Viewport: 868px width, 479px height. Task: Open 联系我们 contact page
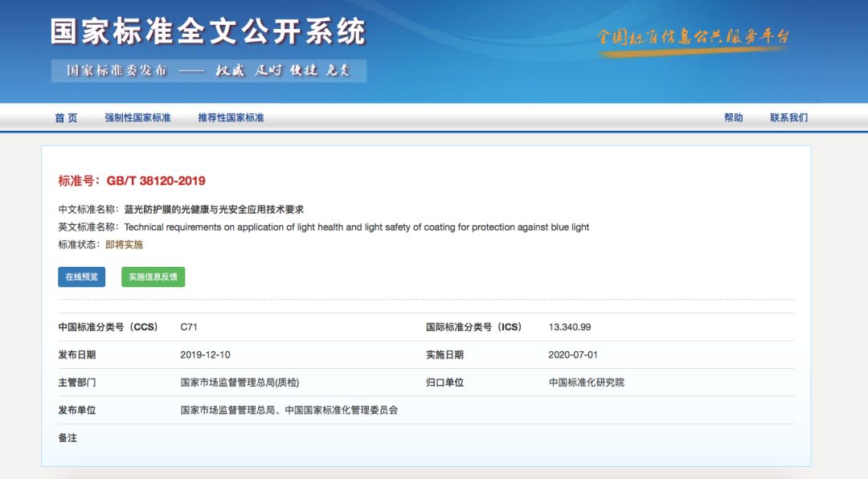coord(789,117)
